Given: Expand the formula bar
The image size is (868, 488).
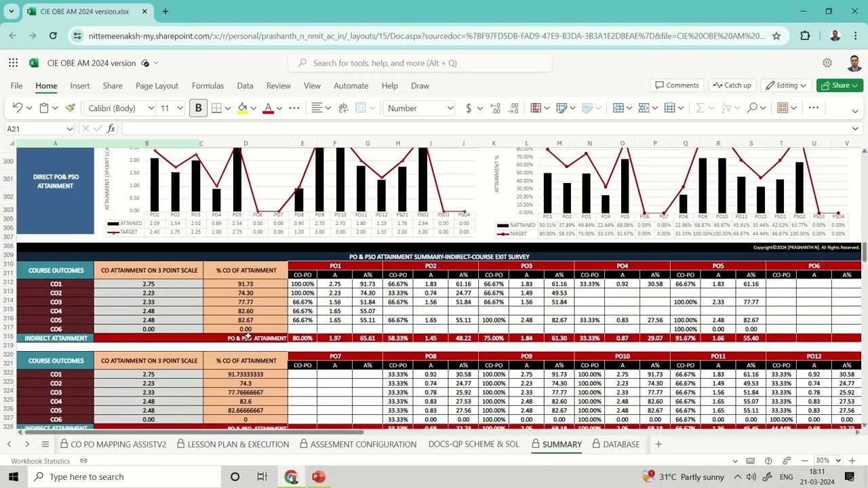Looking at the screenshot, I should (855, 129).
